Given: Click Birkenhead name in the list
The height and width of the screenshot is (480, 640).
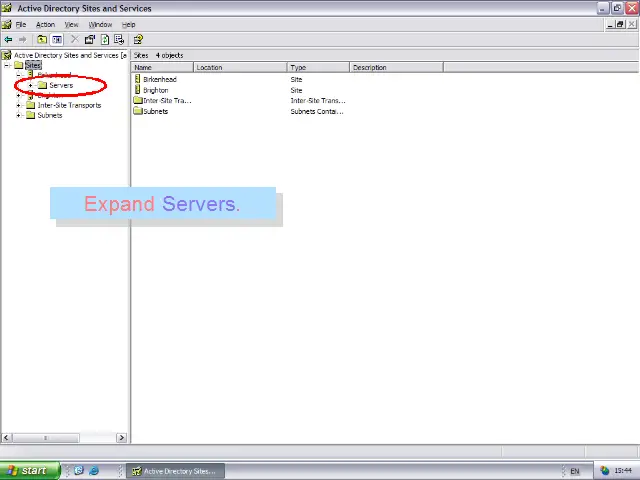Looking at the screenshot, I should 160,79.
